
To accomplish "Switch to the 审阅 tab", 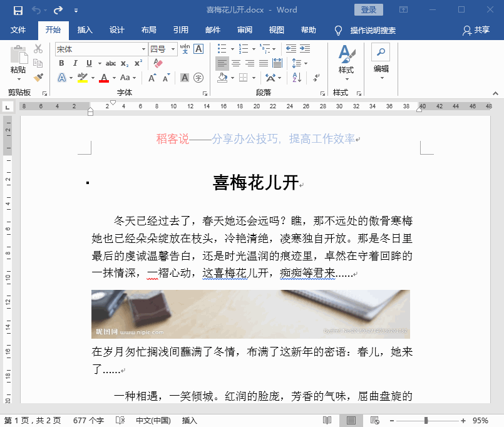I will [x=245, y=30].
